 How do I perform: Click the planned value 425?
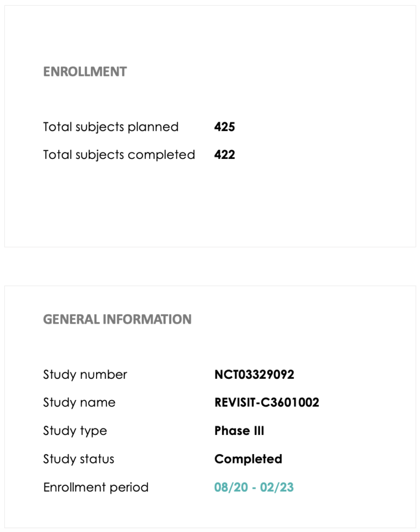tap(224, 127)
